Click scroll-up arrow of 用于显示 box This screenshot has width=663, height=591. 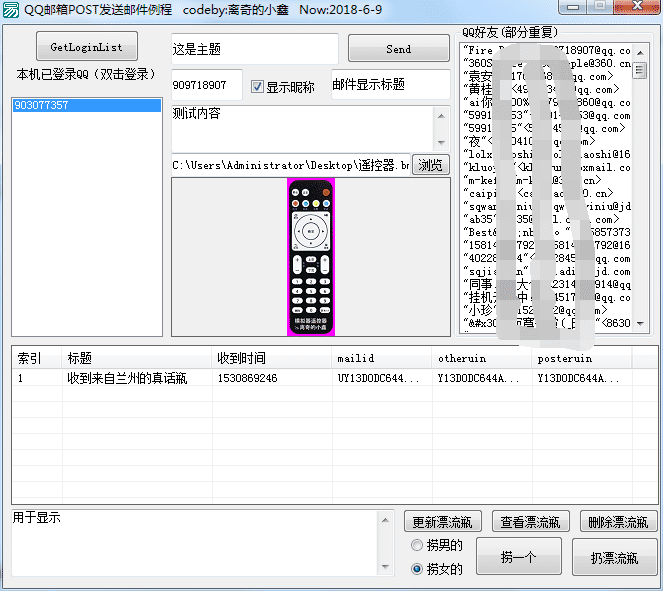(x=385, y=520)
